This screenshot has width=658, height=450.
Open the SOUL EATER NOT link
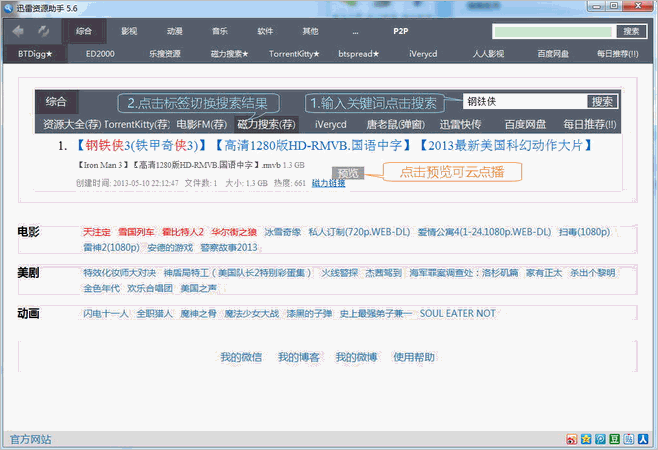coord(457,314)
